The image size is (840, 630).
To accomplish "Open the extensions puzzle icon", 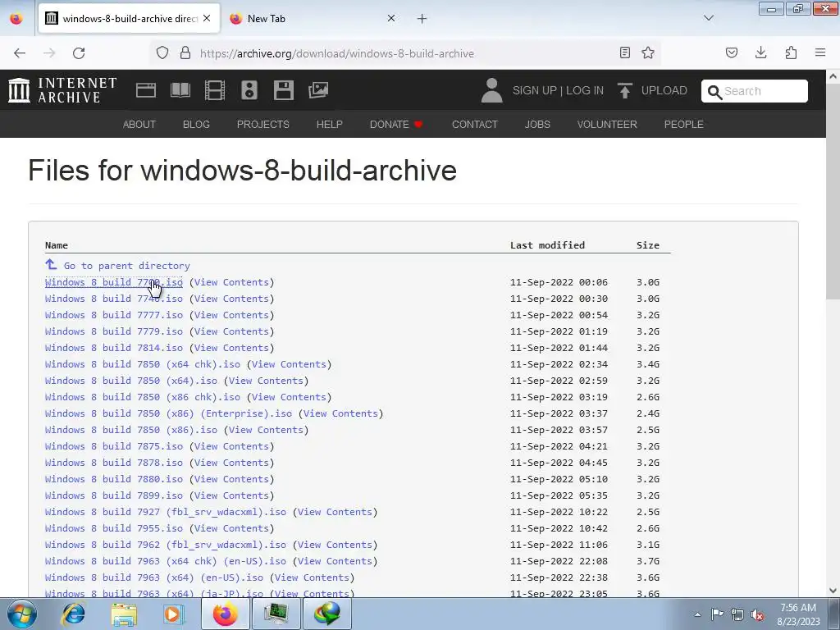I will click(x=791, y=52).
